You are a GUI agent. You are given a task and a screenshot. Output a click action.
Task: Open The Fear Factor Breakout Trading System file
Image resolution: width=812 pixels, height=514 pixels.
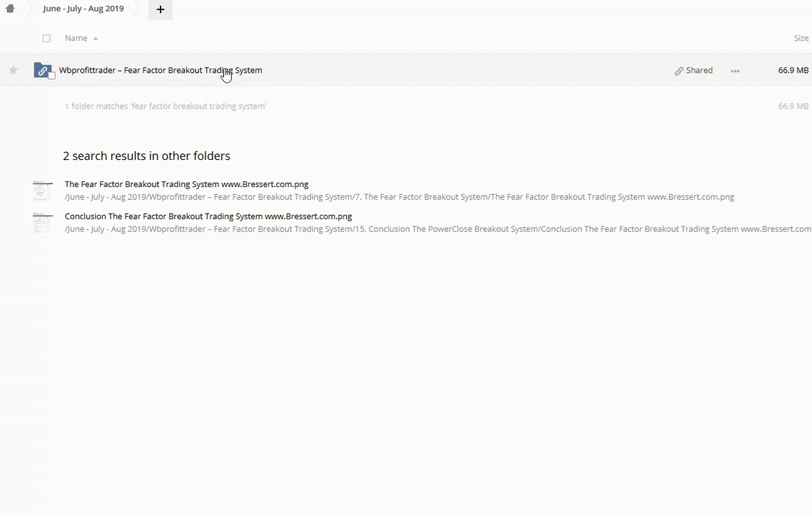coord(186,184)
